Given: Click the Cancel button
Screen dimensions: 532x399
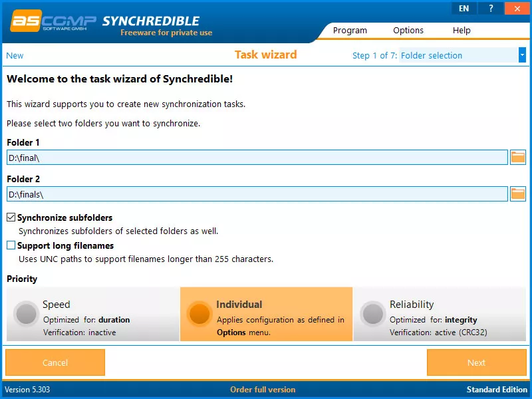Looking at the screenshot, I should pos(55,362).
